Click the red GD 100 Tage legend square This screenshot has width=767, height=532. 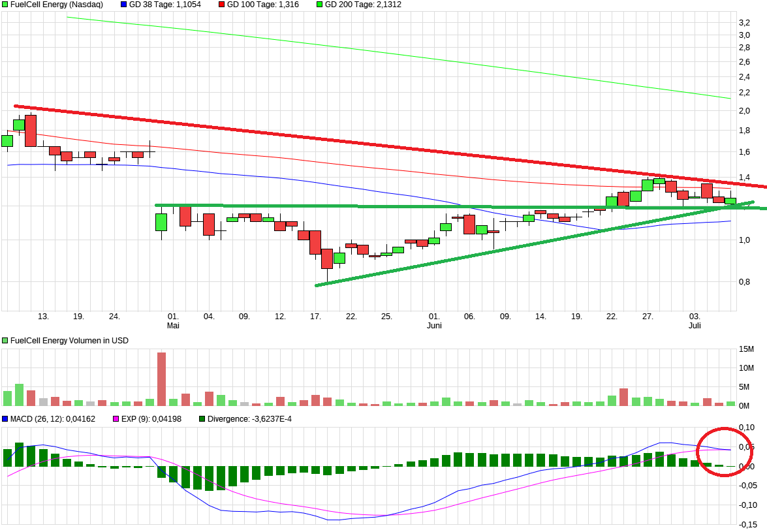(x=222, y=5)
